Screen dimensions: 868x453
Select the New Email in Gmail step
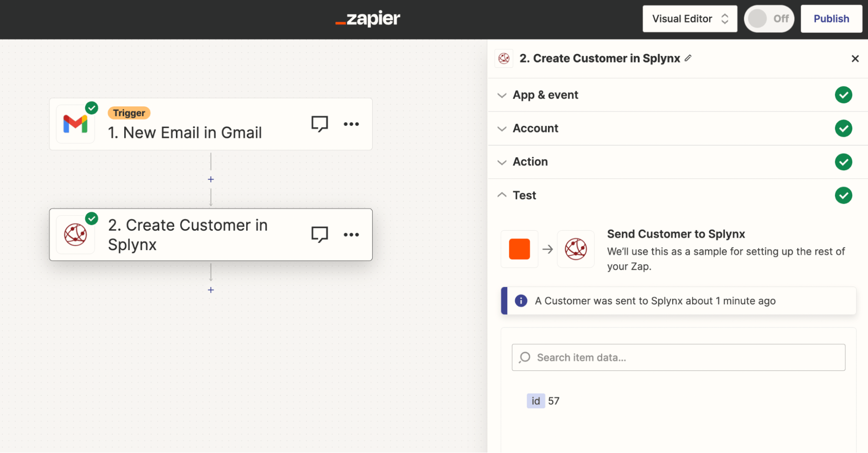click(211, 124)
